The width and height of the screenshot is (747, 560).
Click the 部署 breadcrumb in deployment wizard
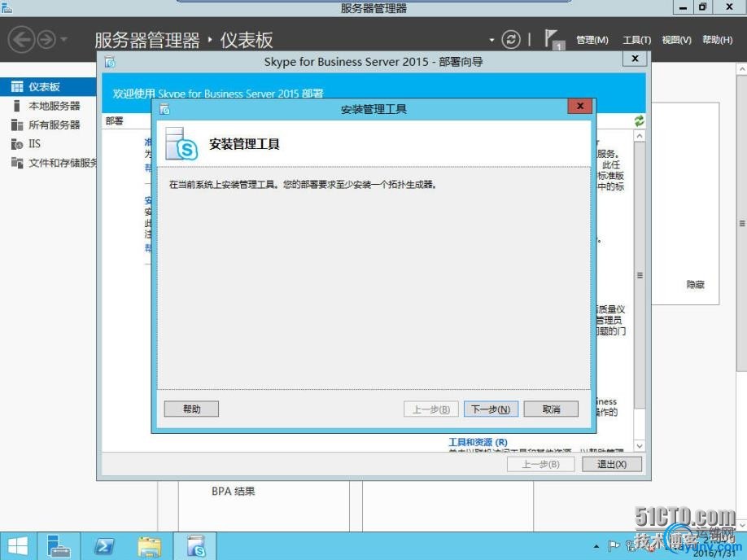pyautogui.click(x=115, y=121)
